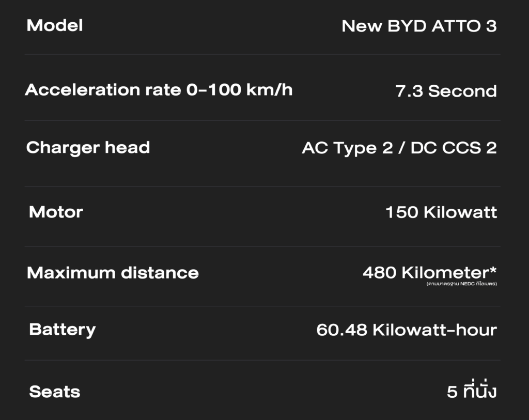Click the Seats row label
The height and width of the screenshot is (420, 529).
[55, 392]
